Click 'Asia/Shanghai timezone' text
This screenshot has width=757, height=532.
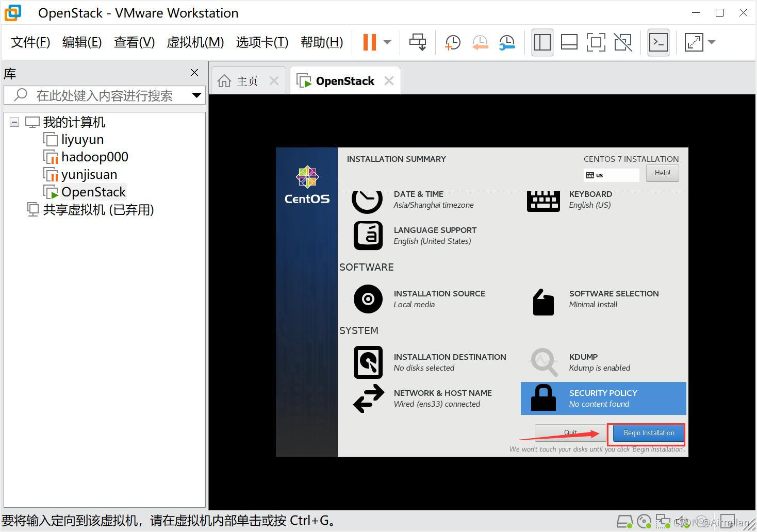click(433, 205)
